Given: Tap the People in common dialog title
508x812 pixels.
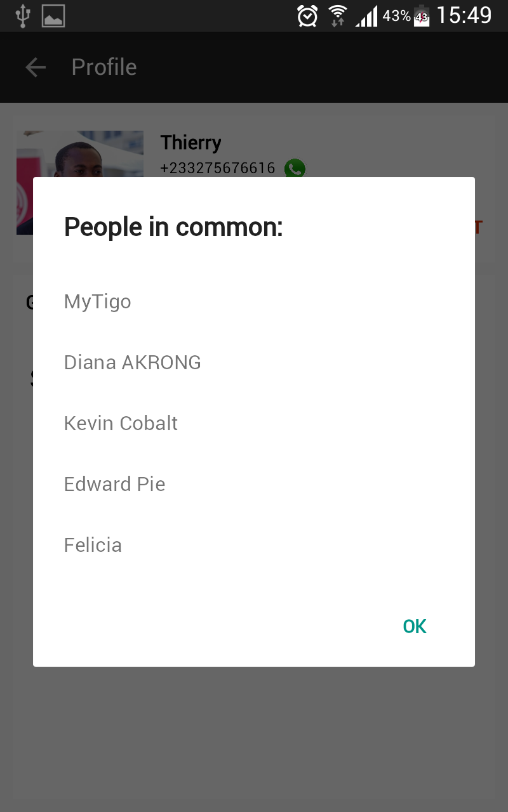Looking at the screenshot, I should click(x=173, y=226).
